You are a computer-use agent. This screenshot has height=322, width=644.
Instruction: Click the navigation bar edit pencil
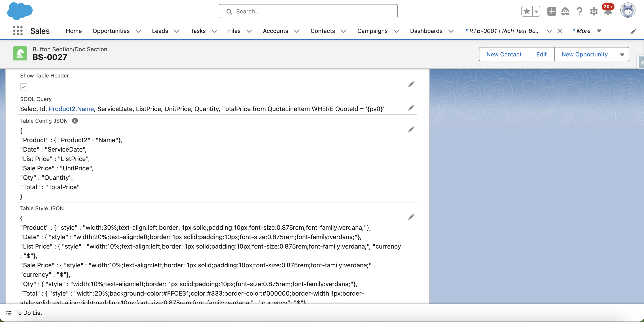[x=633, y=31]
